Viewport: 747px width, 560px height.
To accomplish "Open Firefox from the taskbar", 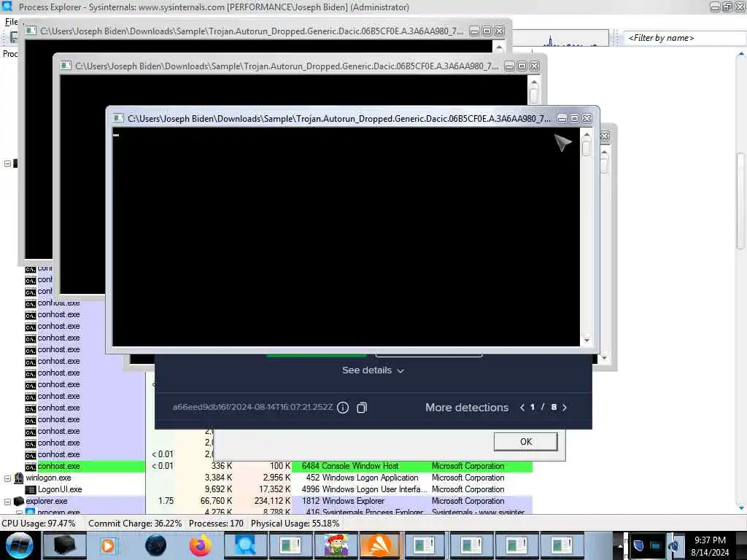I will [201, 545].
